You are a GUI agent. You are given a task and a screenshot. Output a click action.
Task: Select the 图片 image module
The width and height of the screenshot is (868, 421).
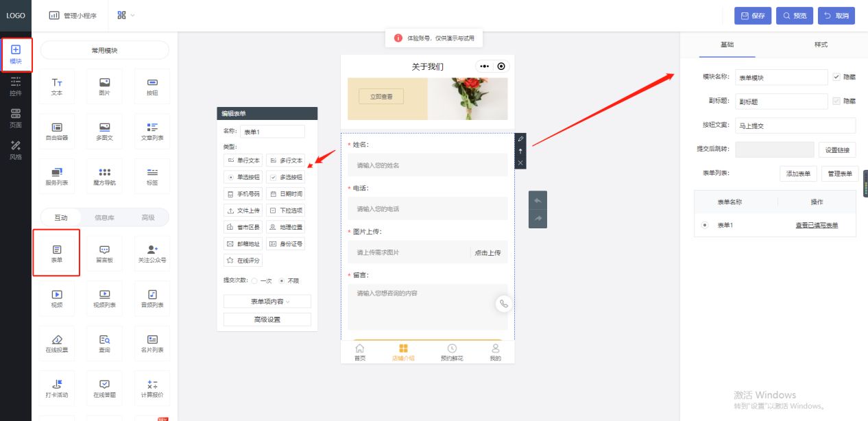(104, 85)
